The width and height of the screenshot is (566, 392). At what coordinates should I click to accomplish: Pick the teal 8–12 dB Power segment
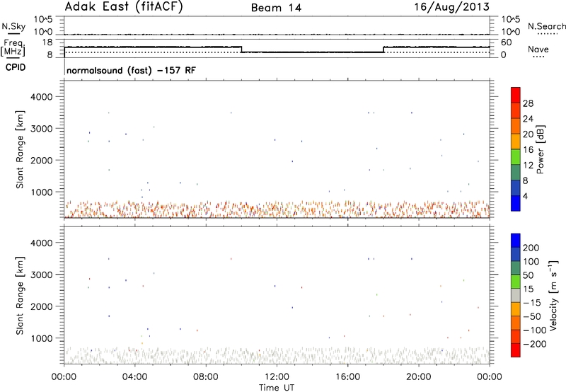516,172
